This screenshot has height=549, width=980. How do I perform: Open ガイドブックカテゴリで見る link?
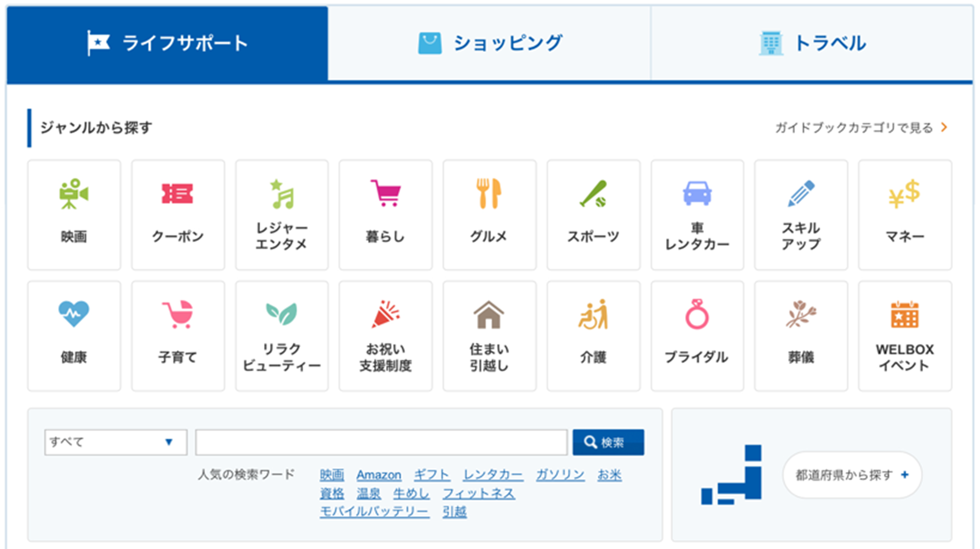861,128
